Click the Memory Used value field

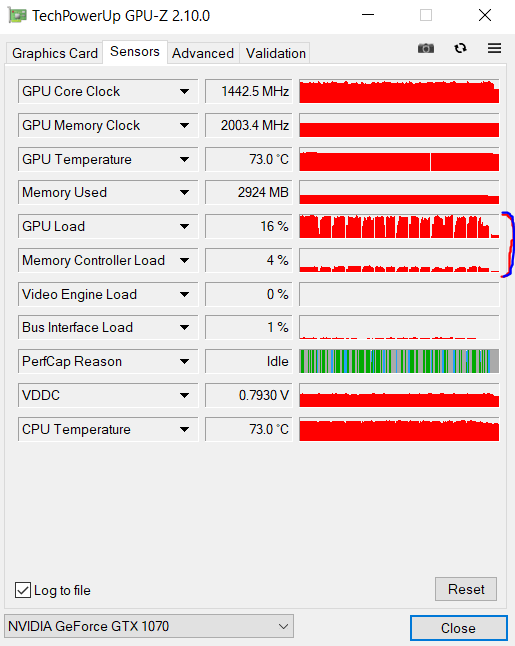(249, 192)
